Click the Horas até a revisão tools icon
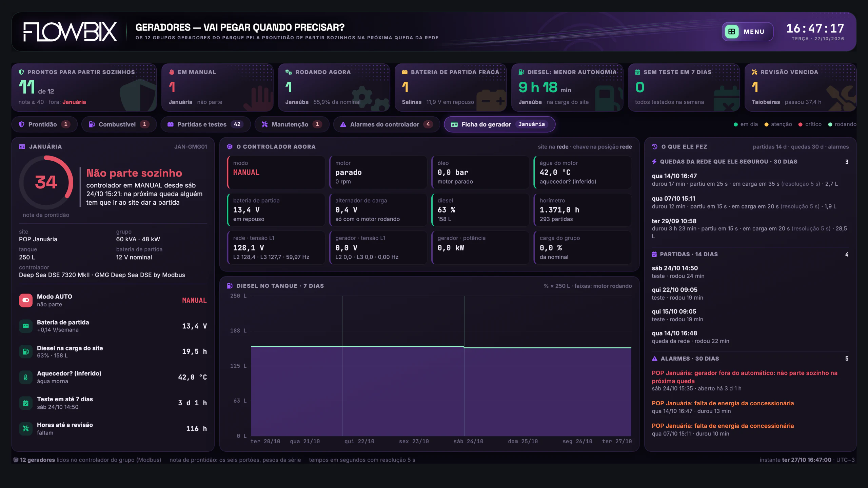This screenshot has height=488, width=868. (x=26, y=429)
